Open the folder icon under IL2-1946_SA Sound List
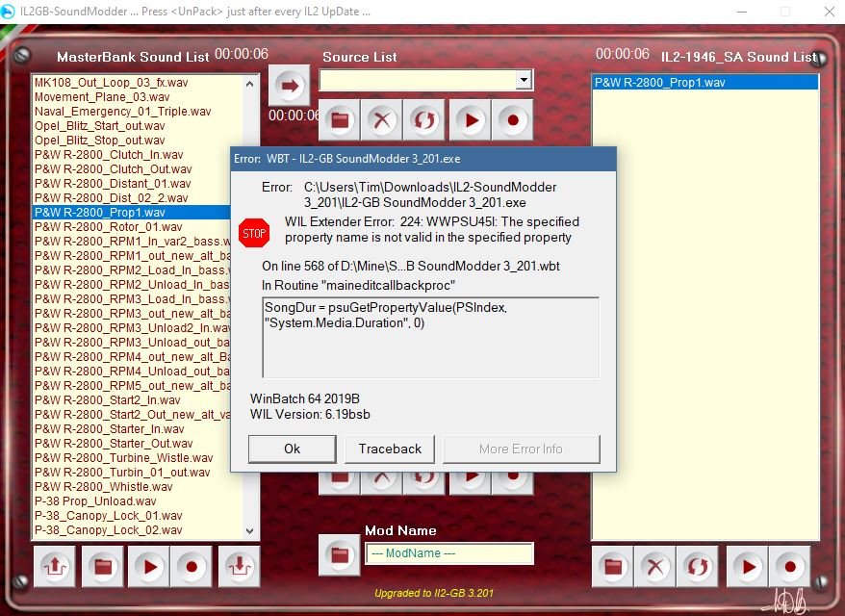This screenshot has width=845, height=616. pos(613,566)
